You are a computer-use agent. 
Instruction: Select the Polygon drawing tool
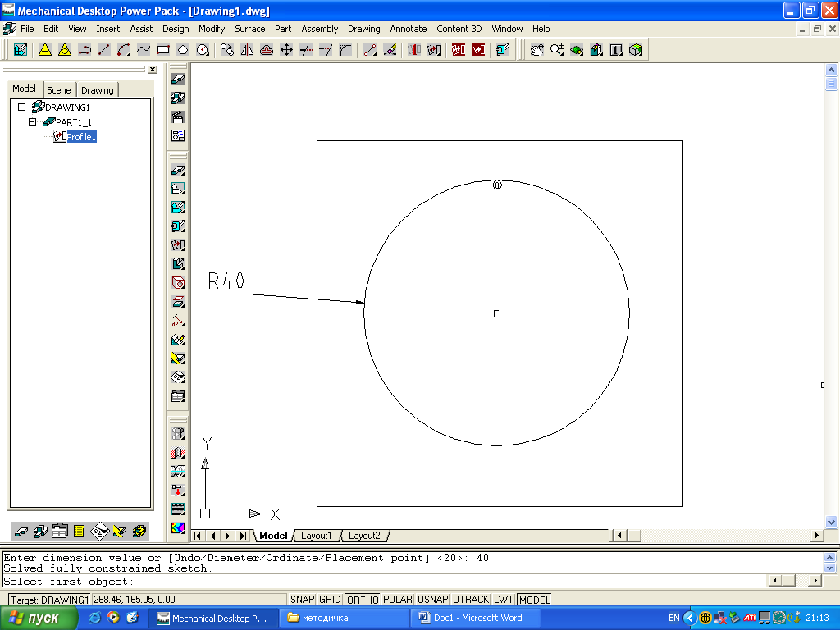[183, 50]
